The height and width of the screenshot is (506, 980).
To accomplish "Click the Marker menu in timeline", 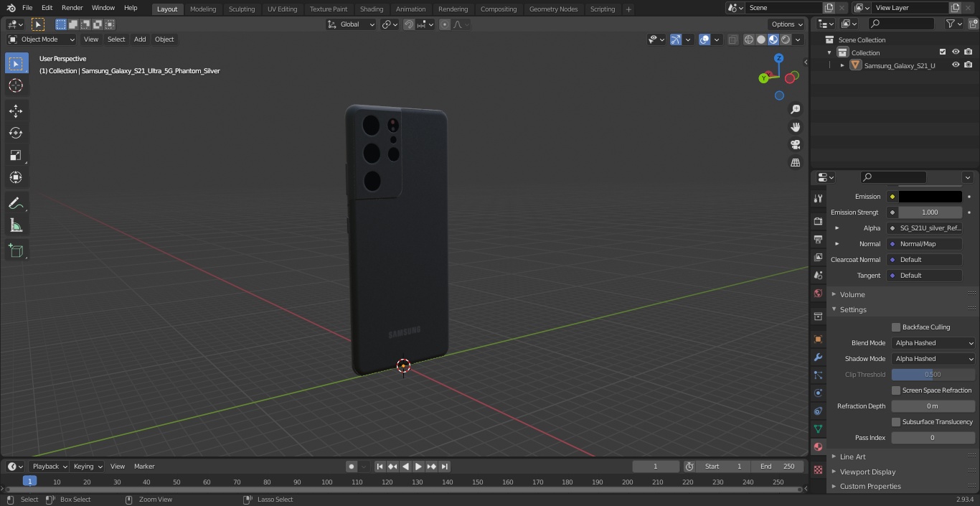I will pos(144,467).
